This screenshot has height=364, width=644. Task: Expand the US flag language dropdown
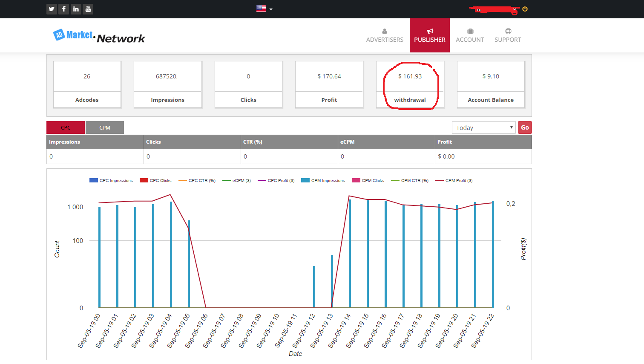pyautogui.click(x=264, y=9)
